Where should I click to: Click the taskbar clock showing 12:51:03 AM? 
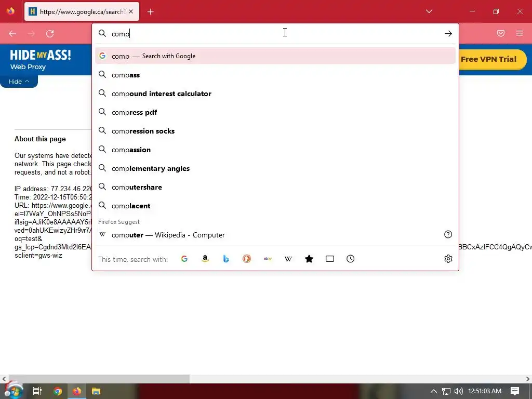(x=485, y=391)
